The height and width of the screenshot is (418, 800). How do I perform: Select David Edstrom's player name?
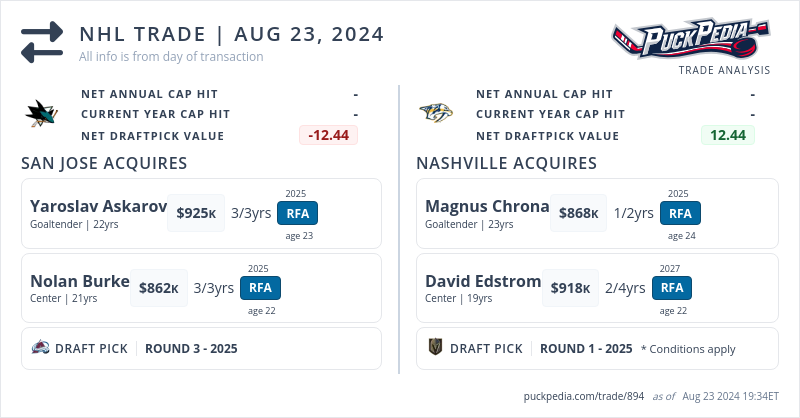pyautogui.click(x=485, y=281)
